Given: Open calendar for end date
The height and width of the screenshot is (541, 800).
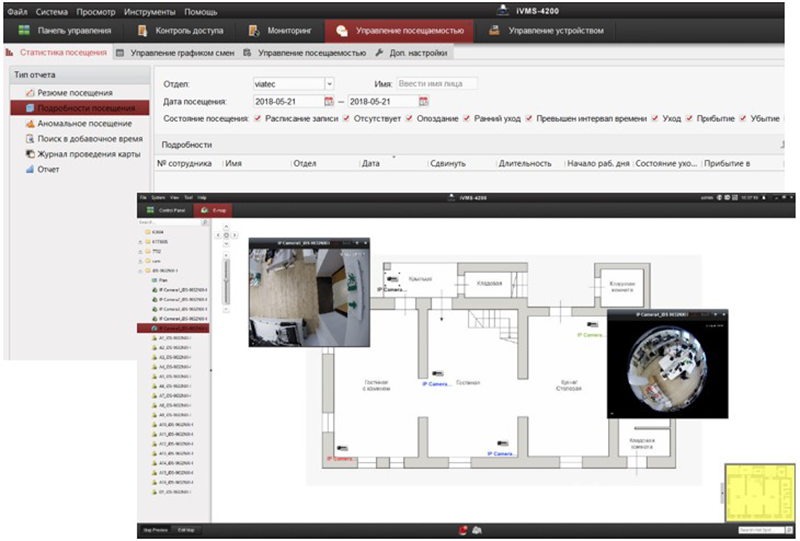Looking at the screenshot, I should tap(423, 102).
